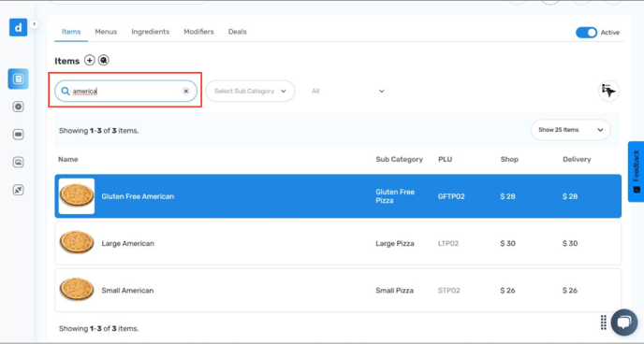The height and width of the screenshot is (344, 644).
Task: Click the Name column header
Action: click(x=68, y=159)
